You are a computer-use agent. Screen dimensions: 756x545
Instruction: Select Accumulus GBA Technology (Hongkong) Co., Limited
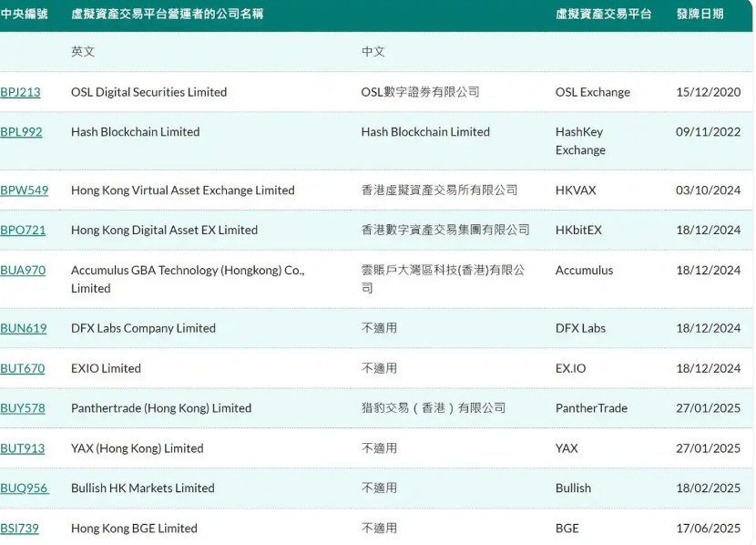coord(188,279)
